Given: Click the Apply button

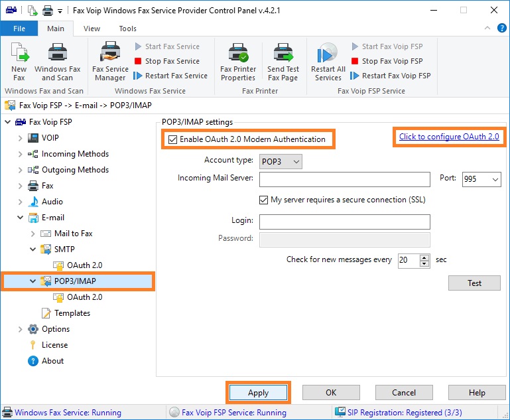Looking at the screenshot, I should tap(258, 393).
